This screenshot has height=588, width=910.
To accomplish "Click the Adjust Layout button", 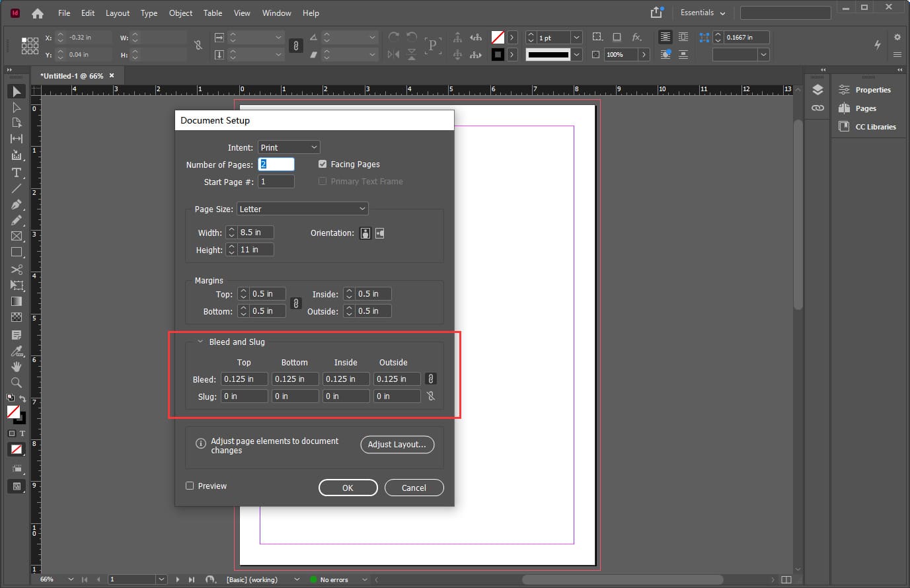I will [397, 445].
